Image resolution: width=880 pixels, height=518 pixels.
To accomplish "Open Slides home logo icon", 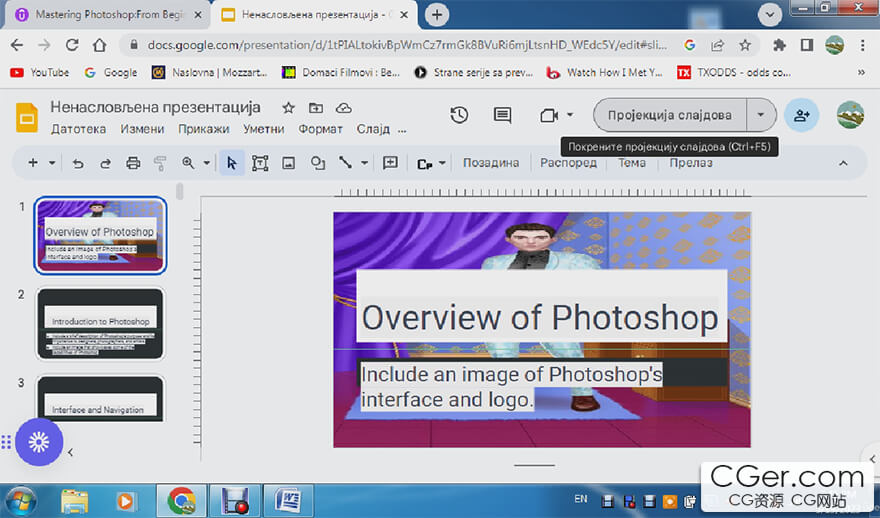I will pos(26,117).
